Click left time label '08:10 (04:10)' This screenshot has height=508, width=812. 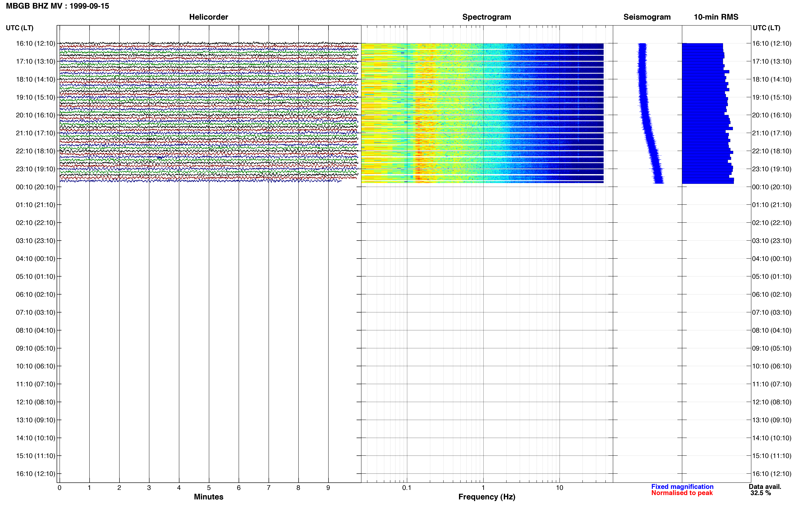coord(36,330)
